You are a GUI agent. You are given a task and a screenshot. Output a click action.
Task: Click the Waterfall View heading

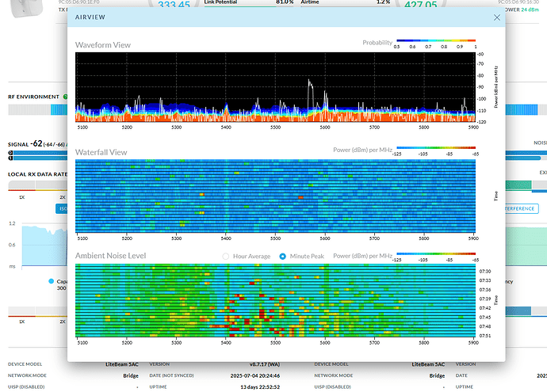click(x=101, y=152)
